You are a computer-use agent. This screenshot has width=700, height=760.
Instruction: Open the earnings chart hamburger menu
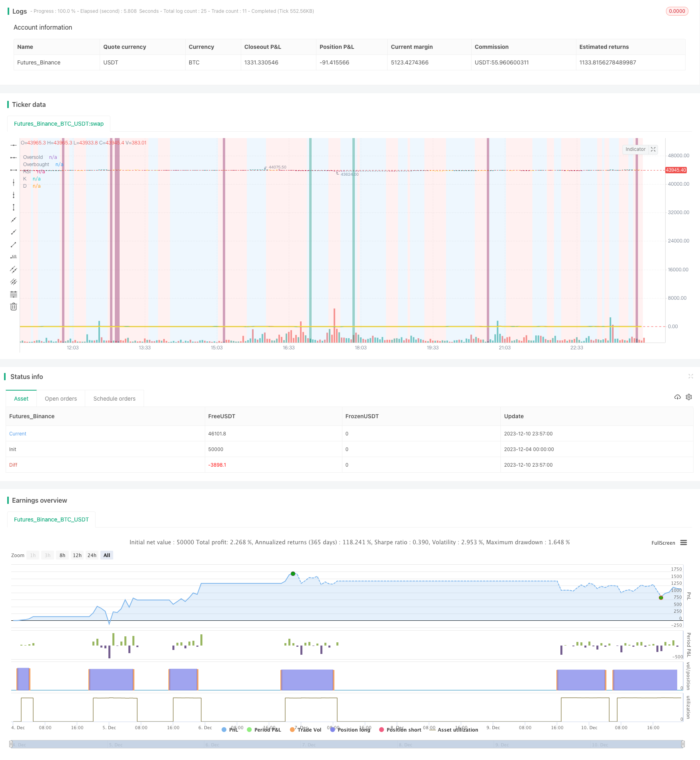(x=684, y=543)
